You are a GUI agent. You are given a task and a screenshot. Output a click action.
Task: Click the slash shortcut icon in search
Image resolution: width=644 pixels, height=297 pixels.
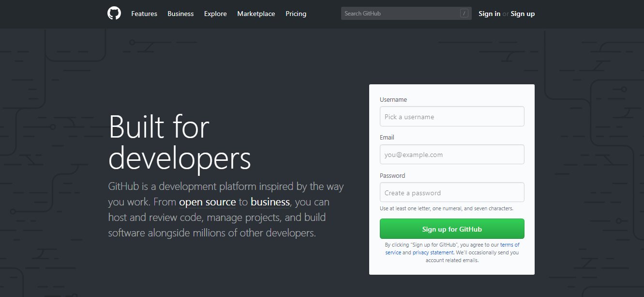tap(464, 14)
